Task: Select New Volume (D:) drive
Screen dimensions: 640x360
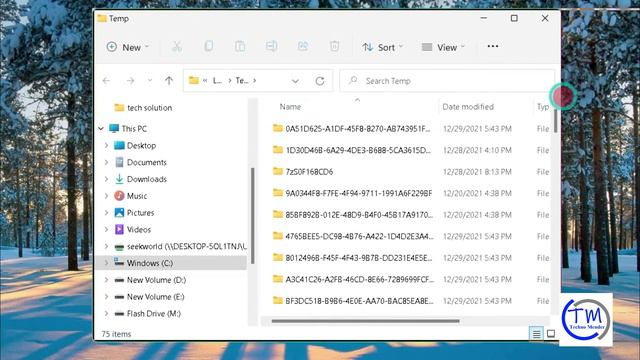Action: (x=150, y=280)
